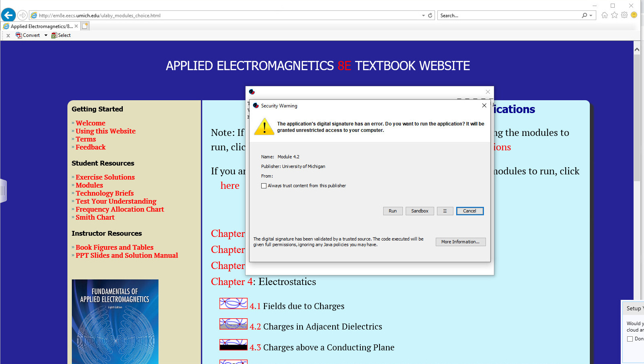Tick the Don't checkbox in Setup popup
This screenshot has width=644, height=364.
pyautogui.click(x=630, y=339)
